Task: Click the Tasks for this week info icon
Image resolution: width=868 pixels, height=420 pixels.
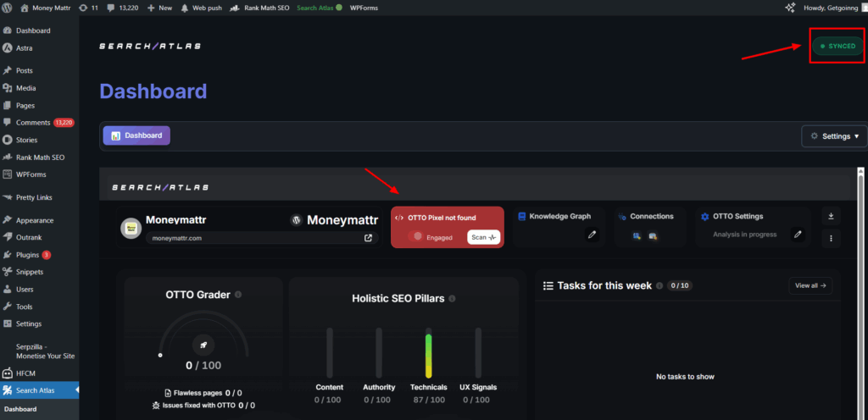Action: coord(659,285)
